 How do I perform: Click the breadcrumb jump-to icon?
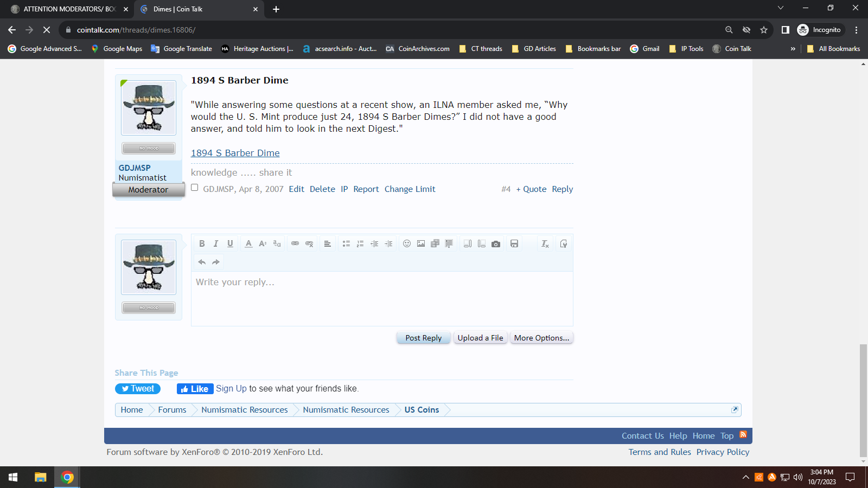pos(735,409)
